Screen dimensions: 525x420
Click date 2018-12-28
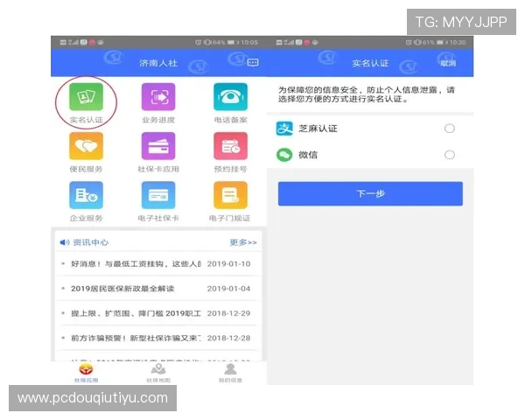tap(228, 339)
